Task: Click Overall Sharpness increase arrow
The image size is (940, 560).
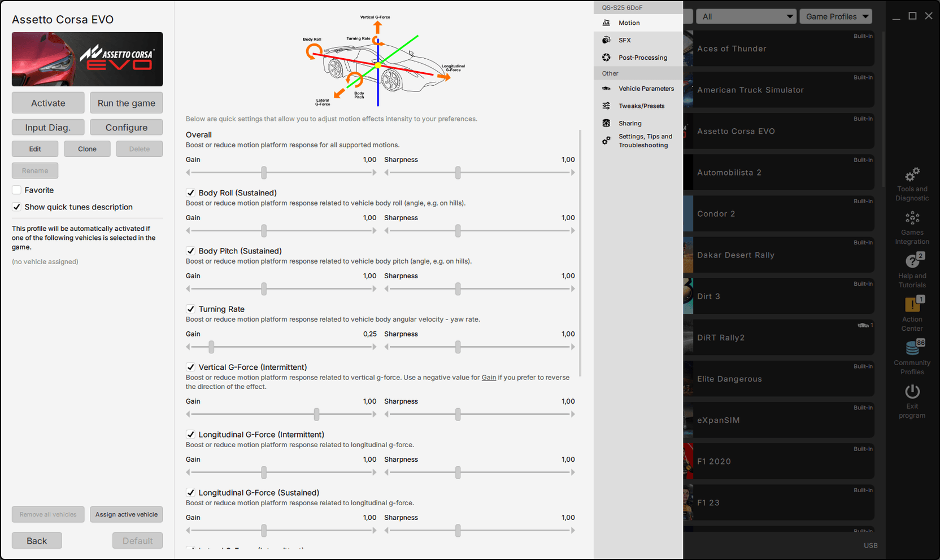Action: pyautogui.click(x=573, y=173)
